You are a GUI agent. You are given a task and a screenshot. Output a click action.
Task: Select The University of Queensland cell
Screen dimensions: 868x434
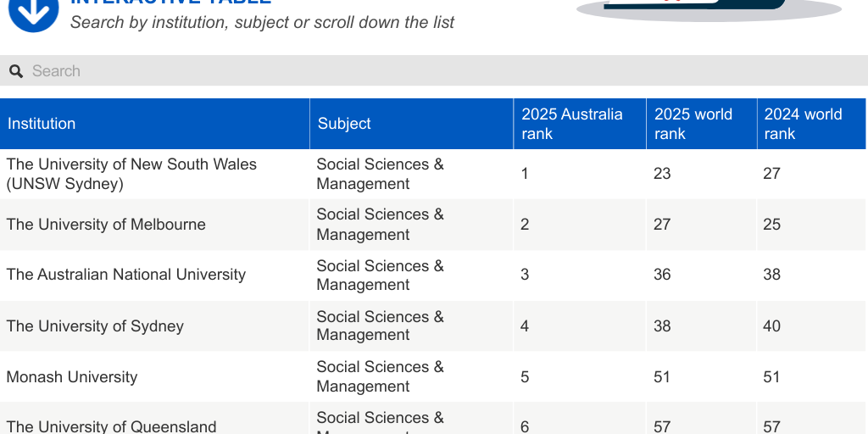pyautogui.click(x=154, y=419)
